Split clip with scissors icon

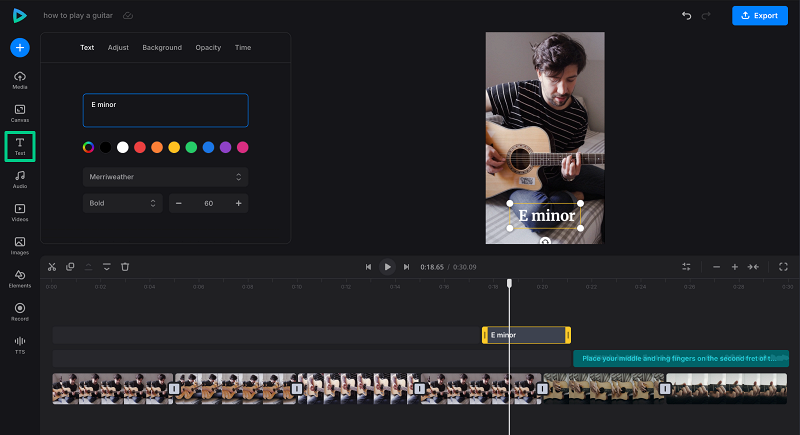point(52,267)
